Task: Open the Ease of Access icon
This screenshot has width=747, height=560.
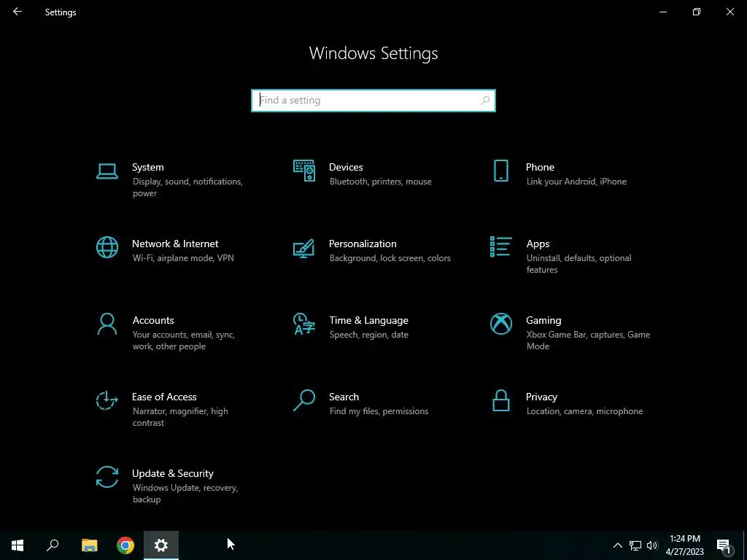Action: click(107, 400)
